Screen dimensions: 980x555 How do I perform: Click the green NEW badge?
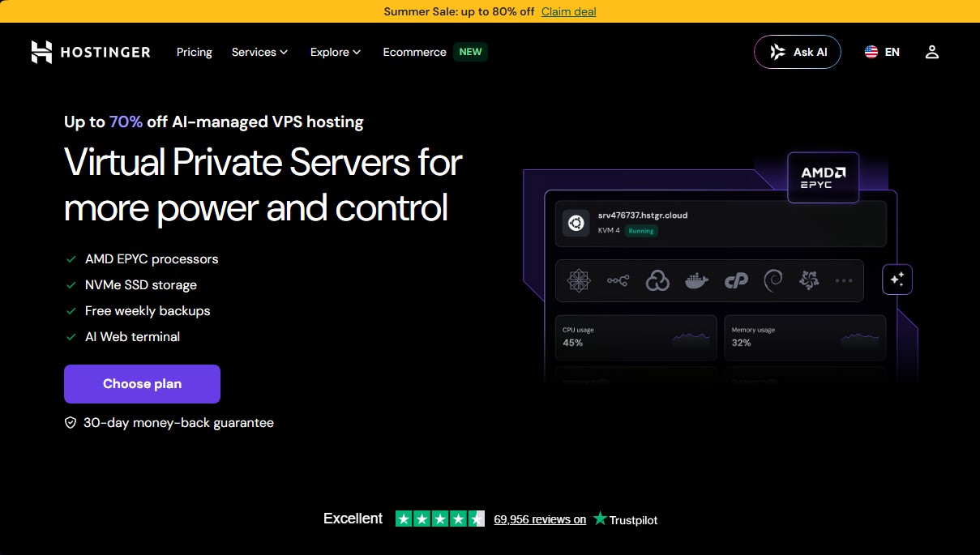click(x=470, y=52)
